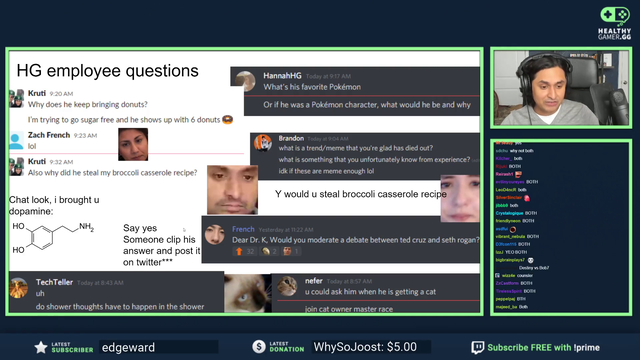This screenshot has width=640, height=360.
Task: Click the French username in Discord message
Action: click(x=243, y=229)
